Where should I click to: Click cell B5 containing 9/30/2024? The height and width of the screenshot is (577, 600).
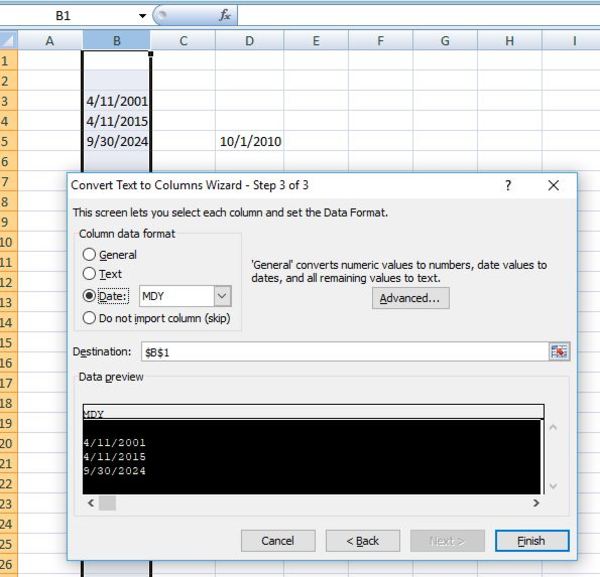point(116,141)
